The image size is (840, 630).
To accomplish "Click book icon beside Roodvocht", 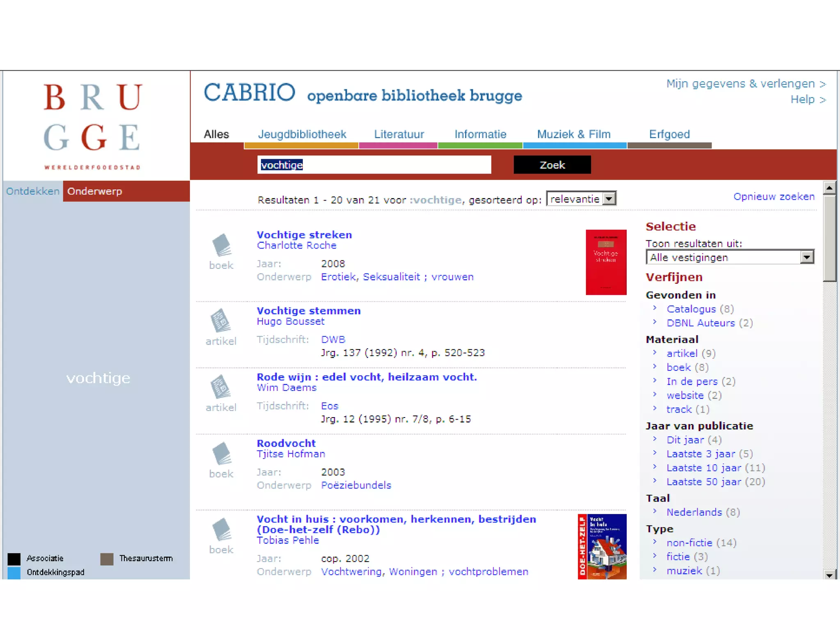I will pyautogui.click(x=221, y=453).
